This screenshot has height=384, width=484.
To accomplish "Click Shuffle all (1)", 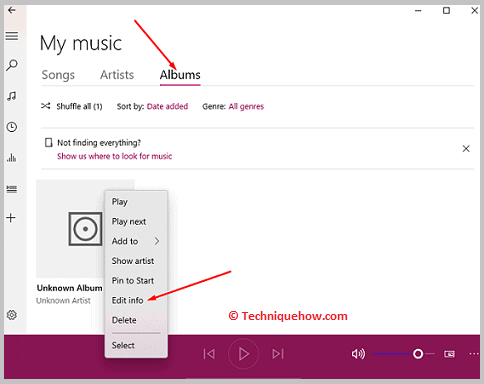I will (x=79, y=106).
